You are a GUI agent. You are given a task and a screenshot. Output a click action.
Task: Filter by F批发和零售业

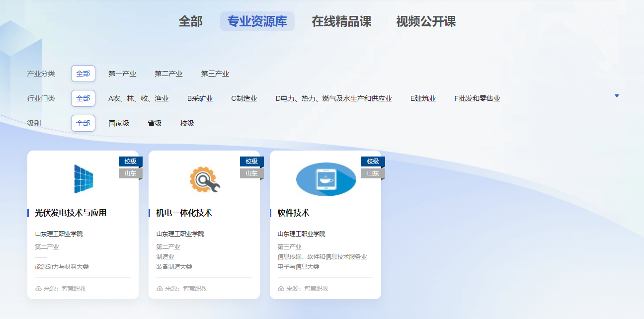click(x=478, y=98)
